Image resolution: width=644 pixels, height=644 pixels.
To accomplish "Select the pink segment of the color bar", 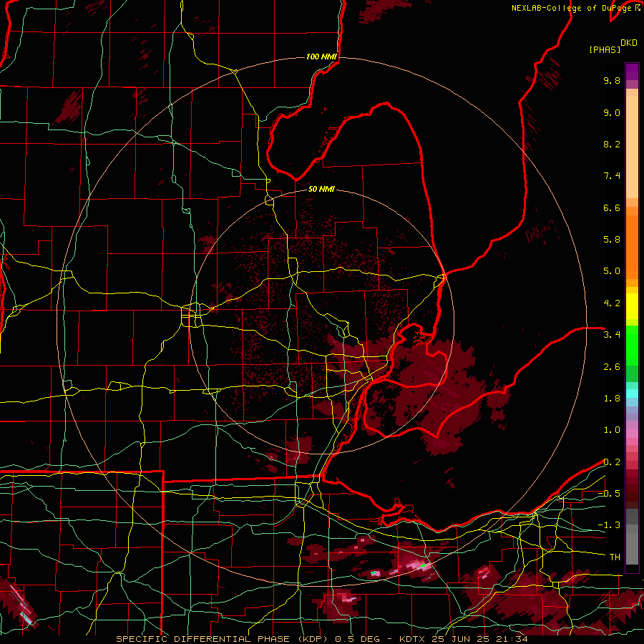I will [632, 433].
